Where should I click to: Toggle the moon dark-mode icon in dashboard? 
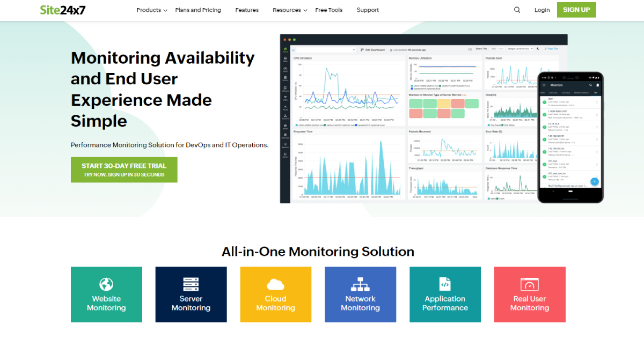coord(538,49)
